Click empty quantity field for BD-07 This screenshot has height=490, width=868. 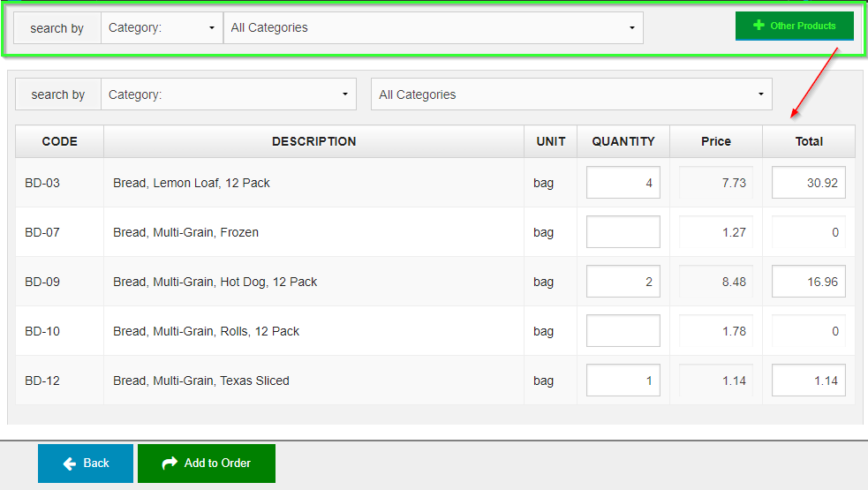[x=623, y=232]
